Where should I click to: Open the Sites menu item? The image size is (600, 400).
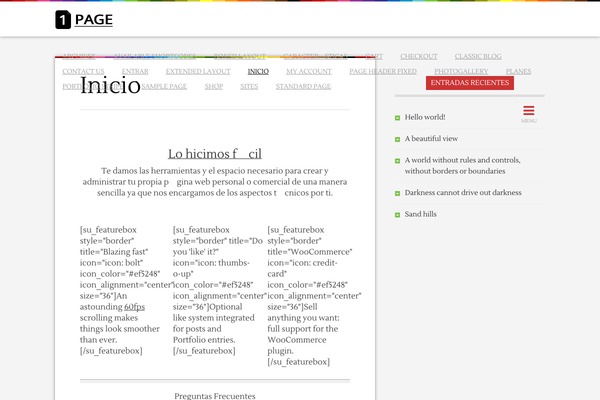click(x=249, y=87)
